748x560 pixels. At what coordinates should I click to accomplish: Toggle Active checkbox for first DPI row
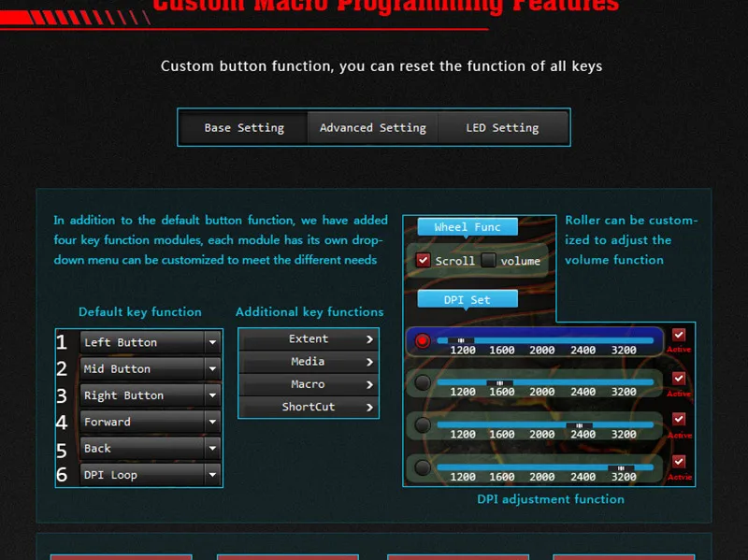tap(679, 335)
